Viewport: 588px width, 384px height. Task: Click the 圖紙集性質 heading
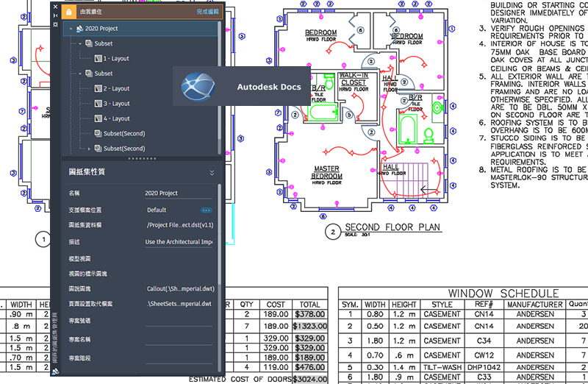pyautogui.click(x=87, y=172)
